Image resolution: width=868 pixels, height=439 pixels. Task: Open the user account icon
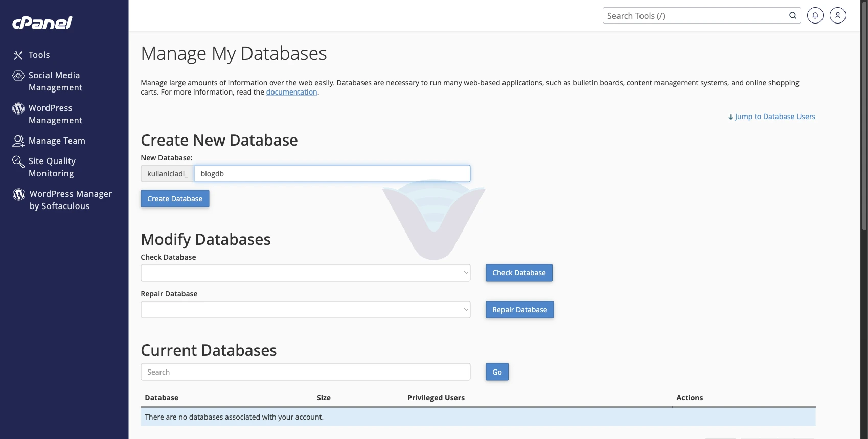(x=838, y=15)
